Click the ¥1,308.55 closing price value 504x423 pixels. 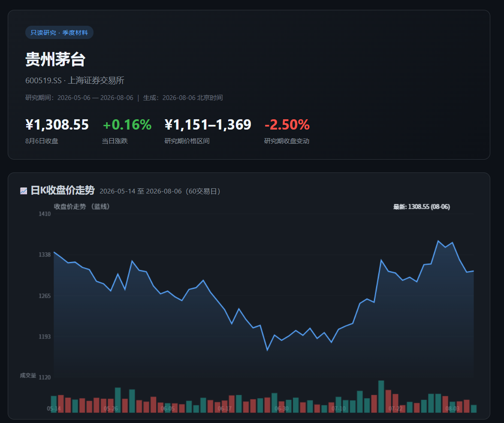click(57, 125)
